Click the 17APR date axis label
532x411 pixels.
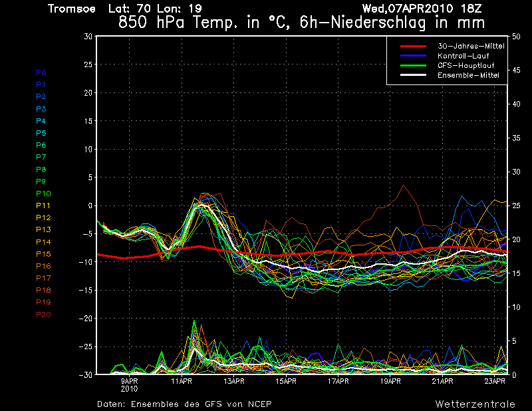[338, 381]
